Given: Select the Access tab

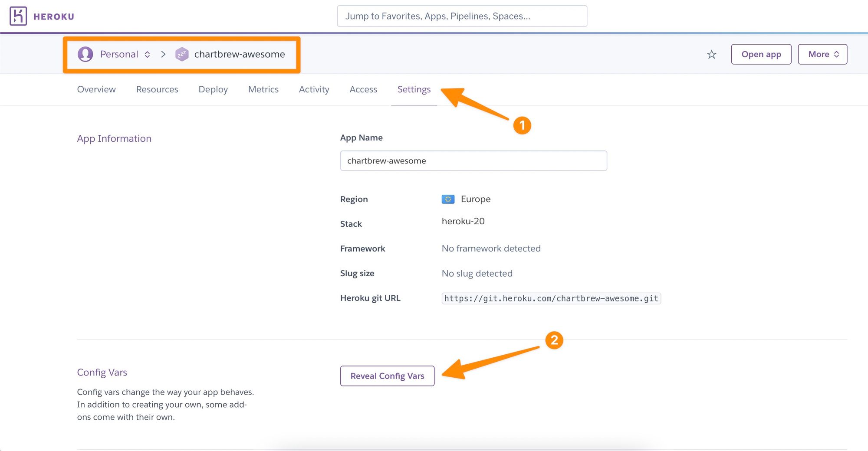Looking at the screenshot, I should pyautogui.click(x=363, y=89).
